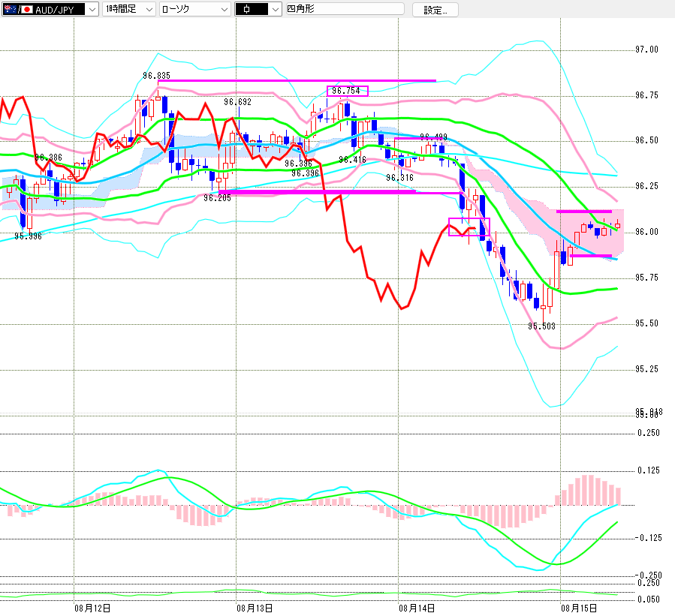This screenshot has height=616, width=675.
Task: Click the 96.386 price label
Action: coord(48,158)
